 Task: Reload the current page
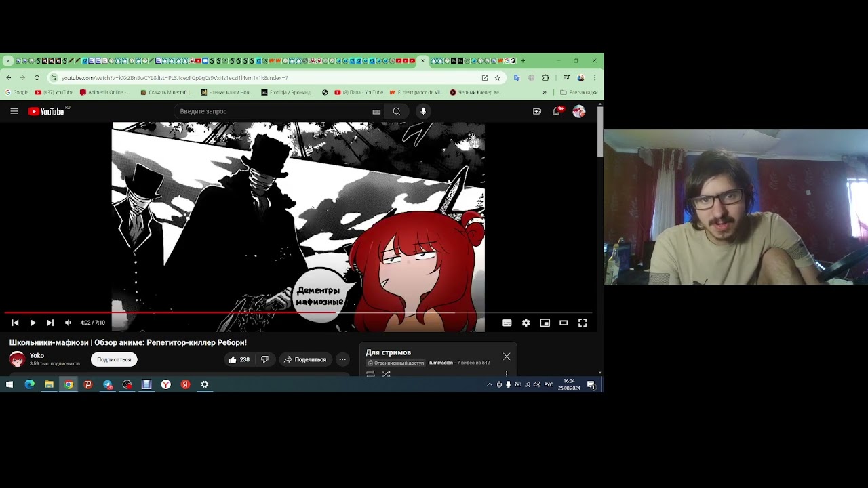click(x=37, y=78)
